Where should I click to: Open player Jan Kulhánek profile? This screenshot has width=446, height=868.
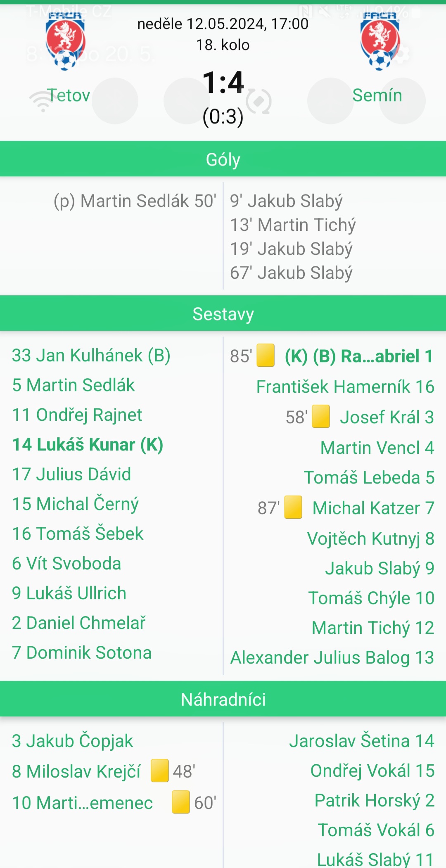click(x=91, y=356)
